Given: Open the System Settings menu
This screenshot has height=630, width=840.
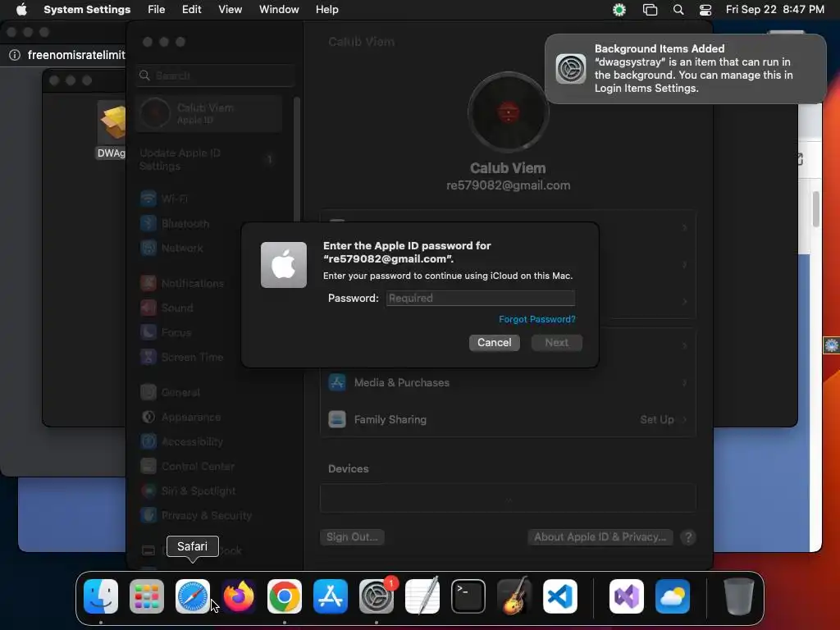Looking at the screenshot, I should click(x=87, y=10).
